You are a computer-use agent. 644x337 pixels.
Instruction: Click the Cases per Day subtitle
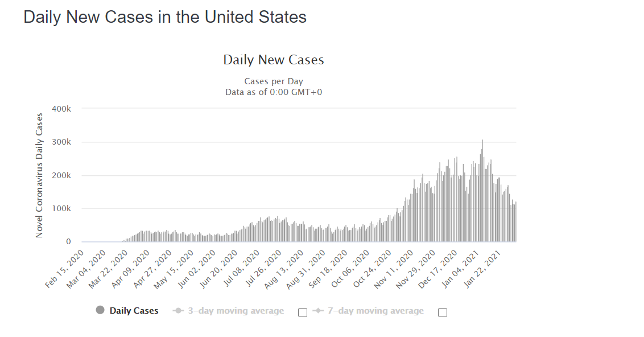pos(274,81)
